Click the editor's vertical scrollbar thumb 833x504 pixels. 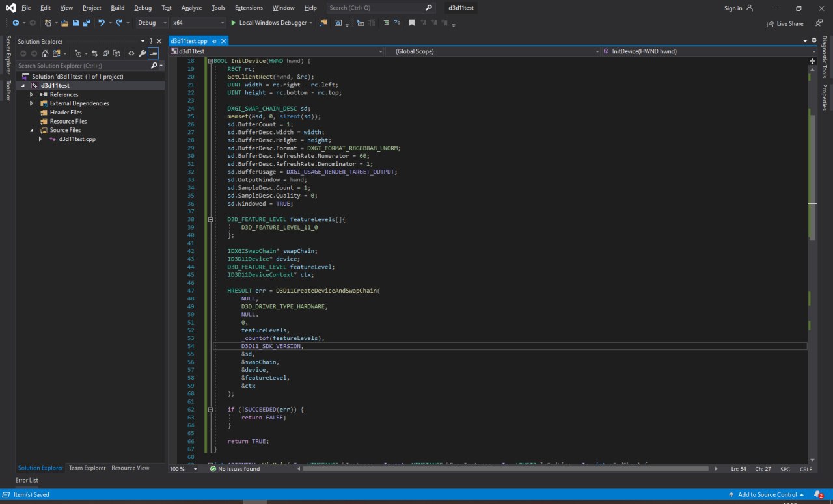point(812,176)
